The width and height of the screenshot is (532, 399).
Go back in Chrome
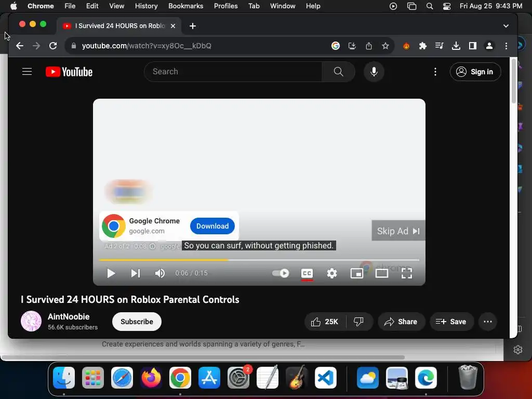20,46
